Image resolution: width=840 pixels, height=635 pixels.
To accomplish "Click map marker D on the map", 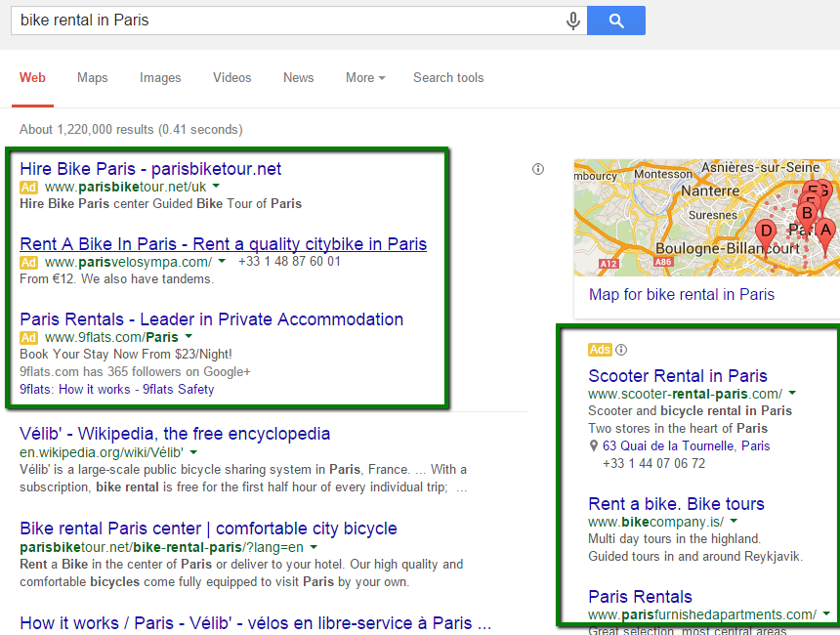I will tap(766, 235).
